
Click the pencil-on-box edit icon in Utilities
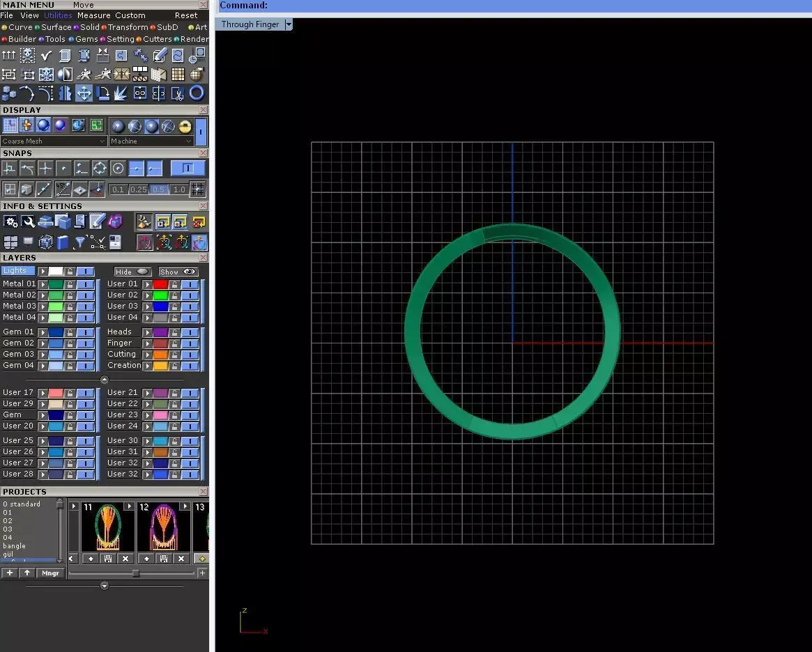click(160, 55)
